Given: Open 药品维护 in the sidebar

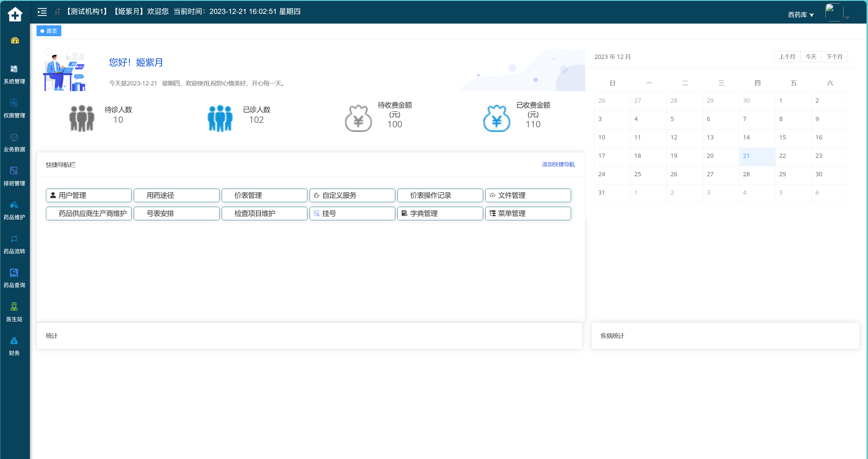Looking at the screenshot, I should [14, 210].
